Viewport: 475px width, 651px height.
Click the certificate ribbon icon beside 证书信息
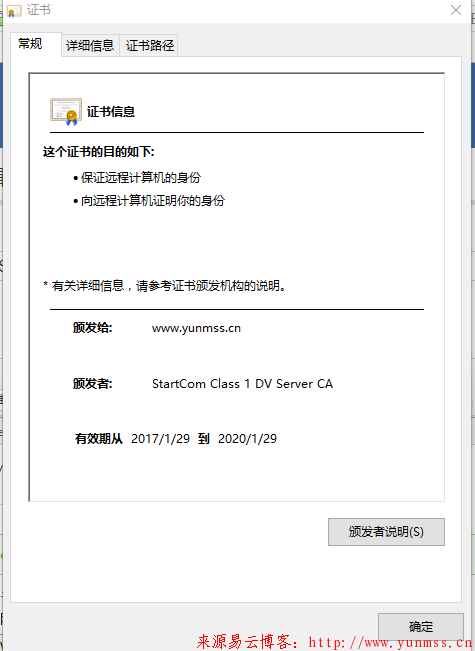click(66, 112)
